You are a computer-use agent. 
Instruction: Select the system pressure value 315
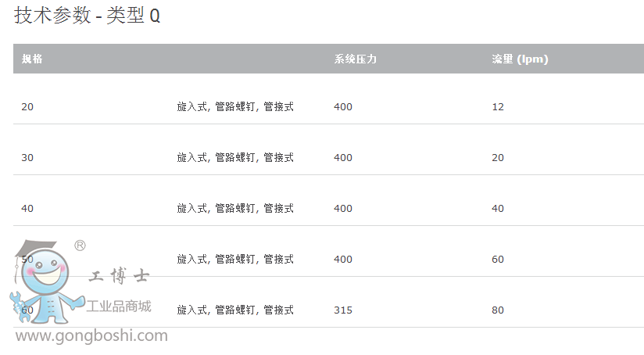coord(343,310)
